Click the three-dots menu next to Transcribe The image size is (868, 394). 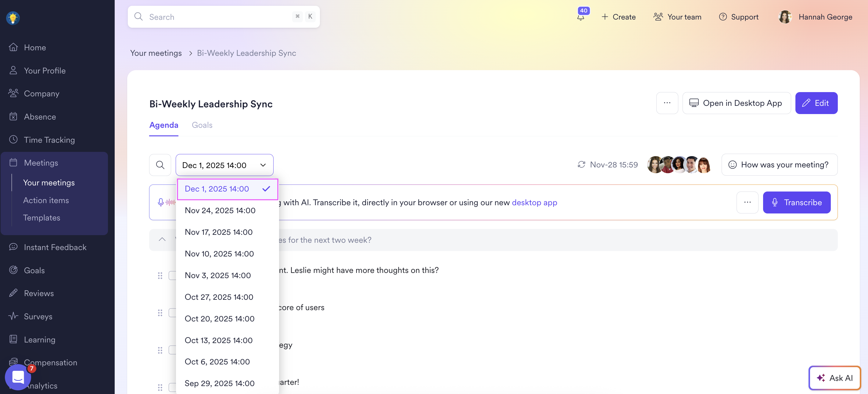[747, 202]
